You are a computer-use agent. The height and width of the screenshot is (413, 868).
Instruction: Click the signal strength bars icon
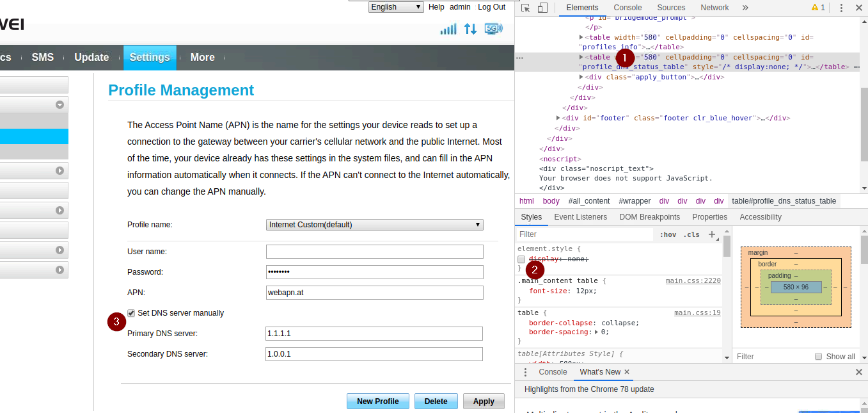[448, 29]
